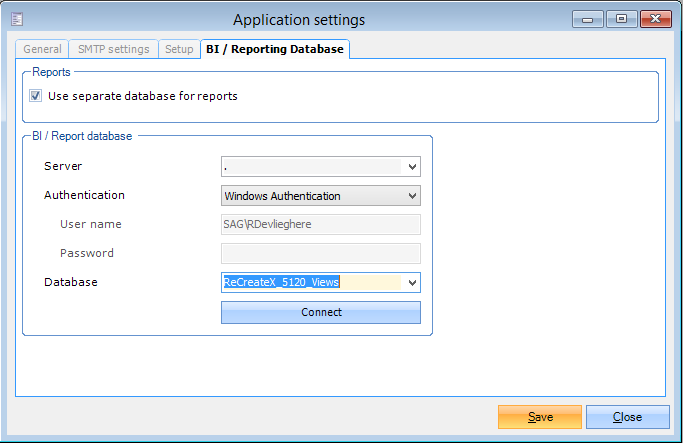Expand the Database dropdown arrow

[x=412, y=283]
